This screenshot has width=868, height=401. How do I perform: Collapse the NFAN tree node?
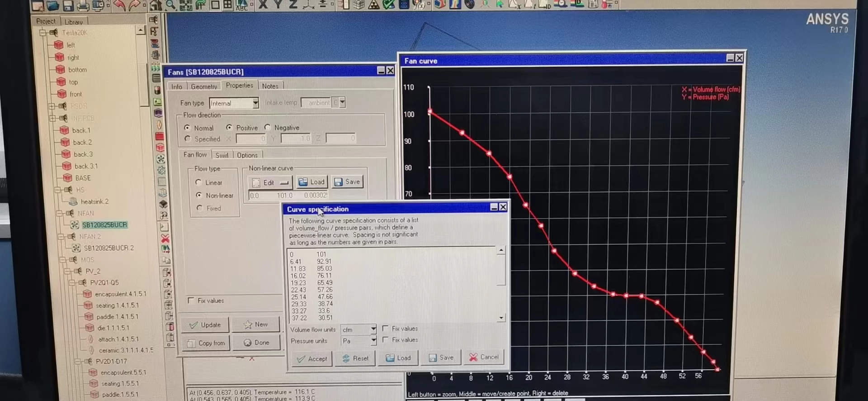[59, 213]
